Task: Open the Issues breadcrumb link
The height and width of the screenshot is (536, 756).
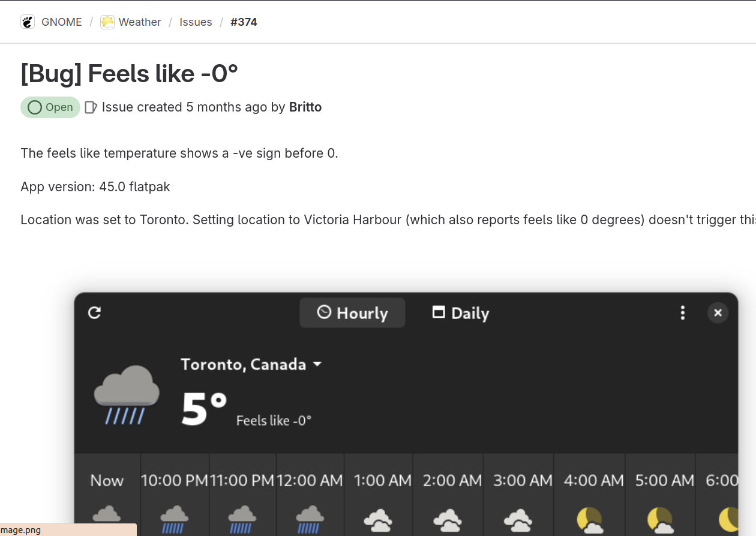Action: 196,22
